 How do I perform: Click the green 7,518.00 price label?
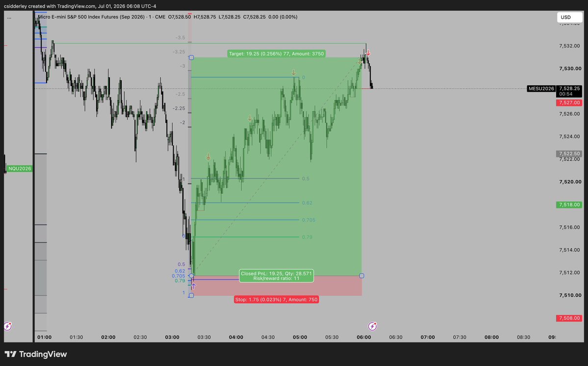tap(569, 205)
